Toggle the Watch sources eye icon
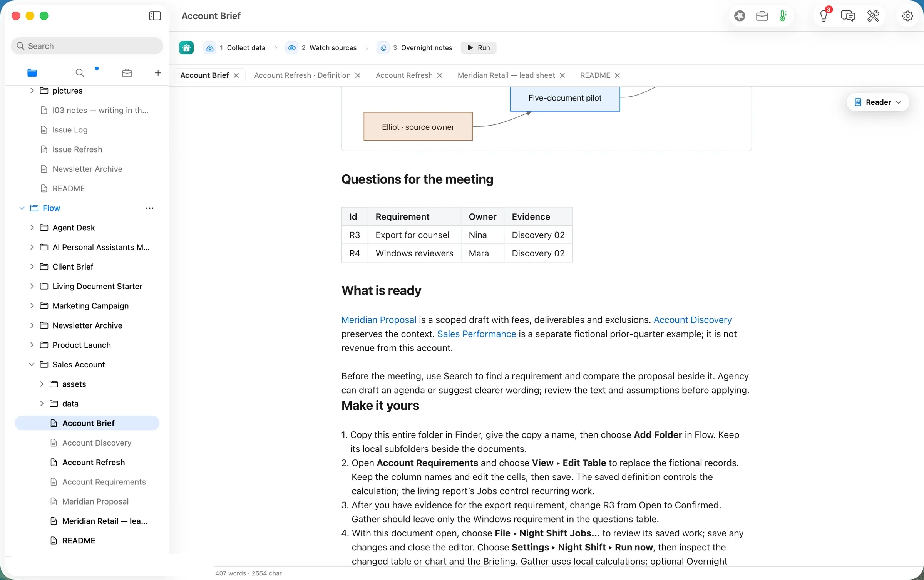Viewport: 924px width, 580px height. pos(292,48)
